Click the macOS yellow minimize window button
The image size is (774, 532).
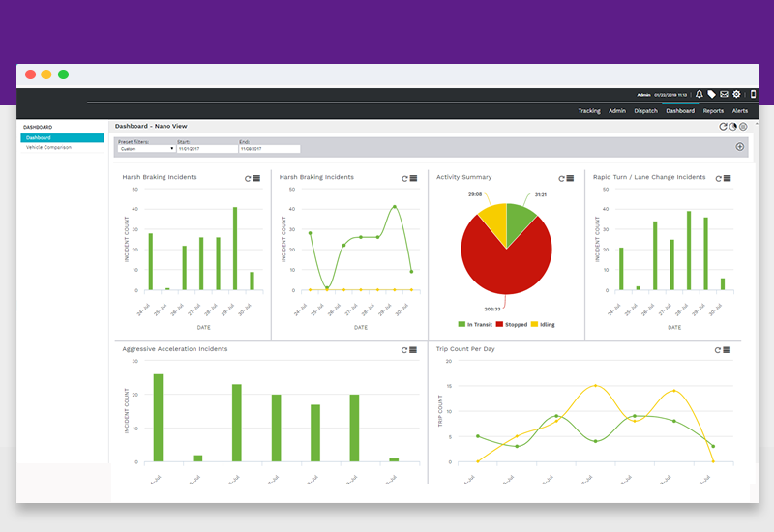point(45,74)
